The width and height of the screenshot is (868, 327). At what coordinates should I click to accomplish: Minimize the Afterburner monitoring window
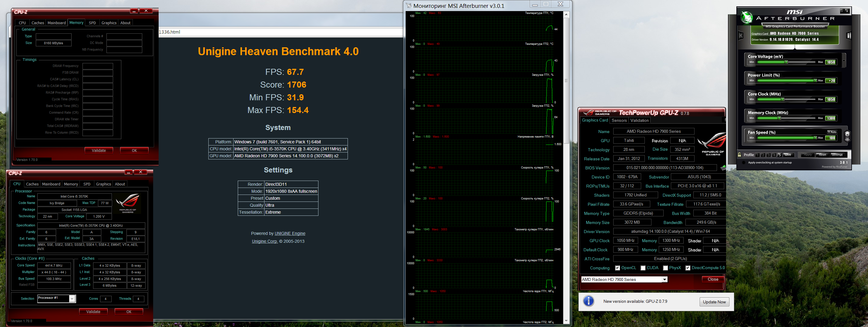click(535, 4)
